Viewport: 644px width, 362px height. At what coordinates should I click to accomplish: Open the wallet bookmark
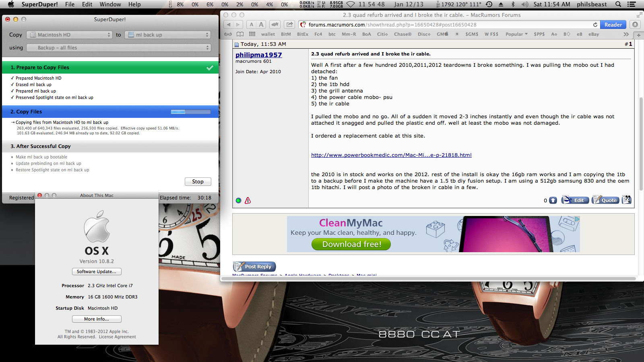(268, 34)
